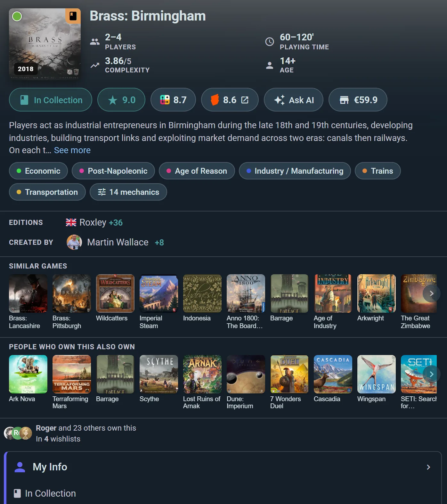Select the Industry / Manufacturing tag
Viewport: 447px width, 504px height.
(x=295, y=171)
